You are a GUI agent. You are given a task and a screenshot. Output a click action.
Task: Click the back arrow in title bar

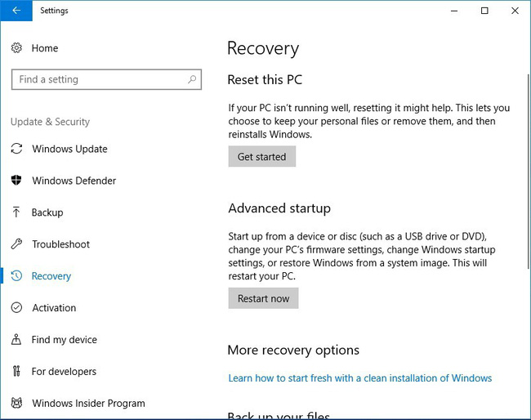16,11
